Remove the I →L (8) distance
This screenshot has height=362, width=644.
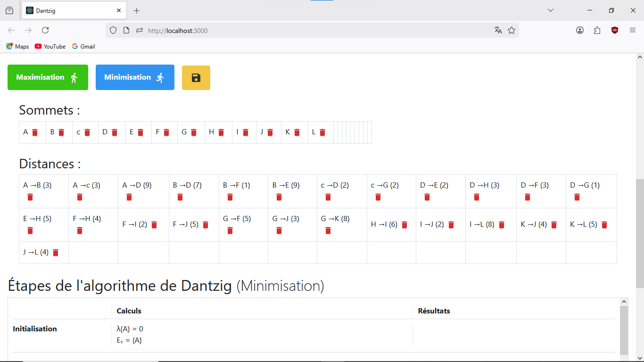[502, 225]
